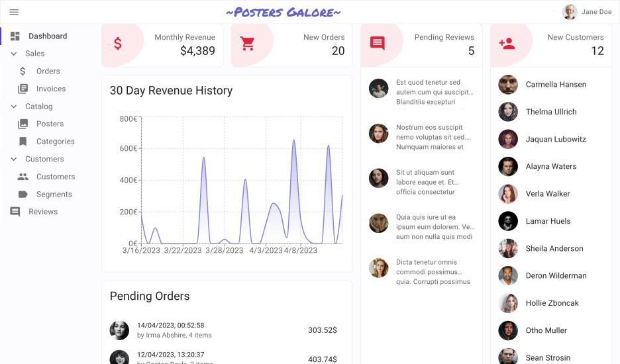Image resolution: width=620 pixels, height=364 pixels.
Task: Open Jane Doe user profile menu
Action: pos(587,12)
